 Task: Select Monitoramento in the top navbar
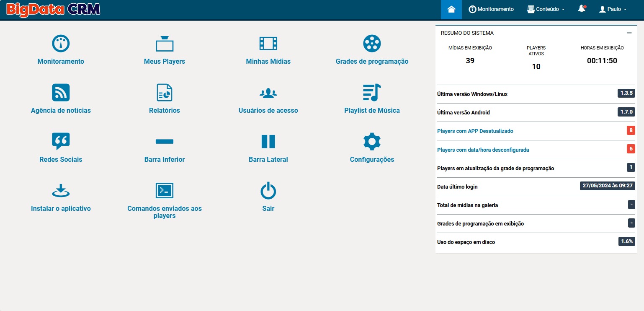(491, 9)
